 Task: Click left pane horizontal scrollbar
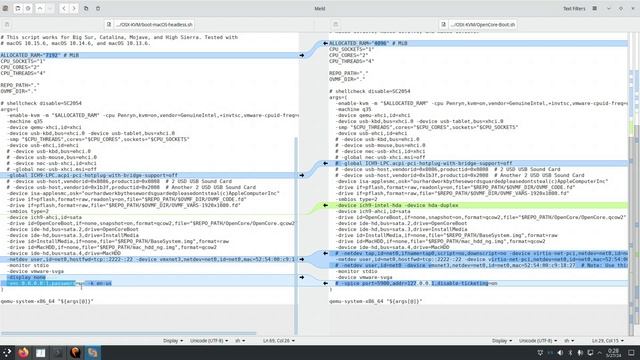coord(129,333)
